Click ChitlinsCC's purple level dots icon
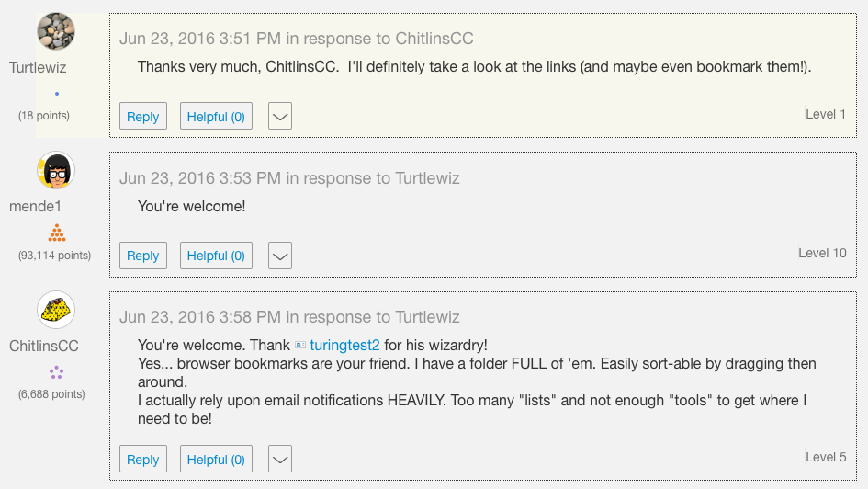868x489 pixels. pyautogui.click(x=56, y=371)
